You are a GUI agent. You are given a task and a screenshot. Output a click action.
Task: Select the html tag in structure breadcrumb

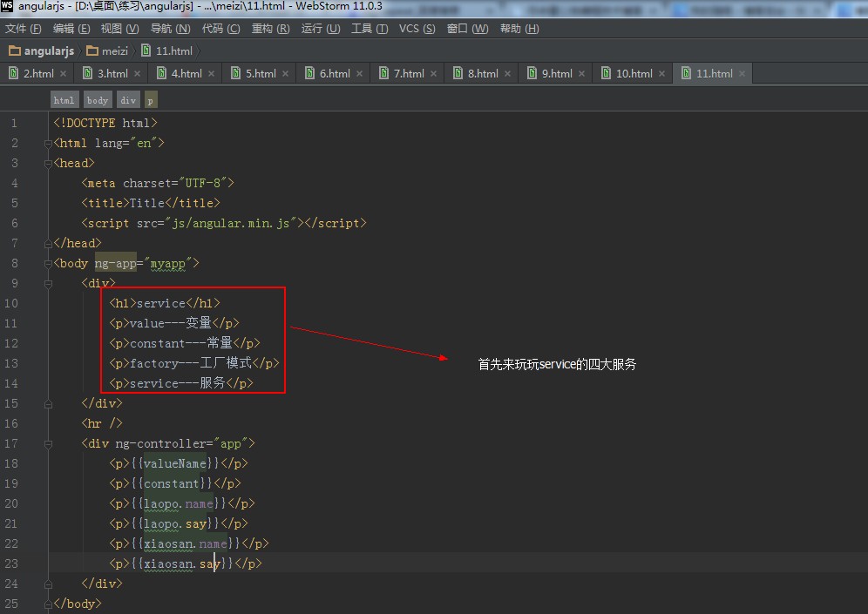(x=64, y=100)
